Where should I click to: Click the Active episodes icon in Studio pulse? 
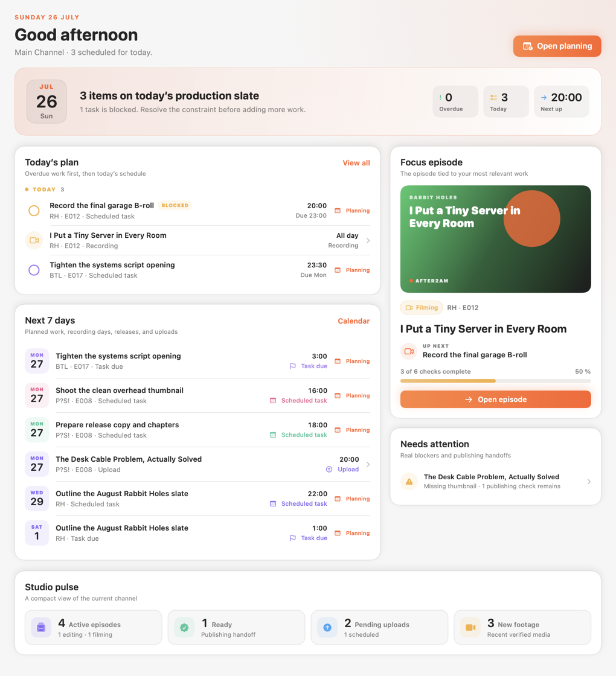coord(41,628)
